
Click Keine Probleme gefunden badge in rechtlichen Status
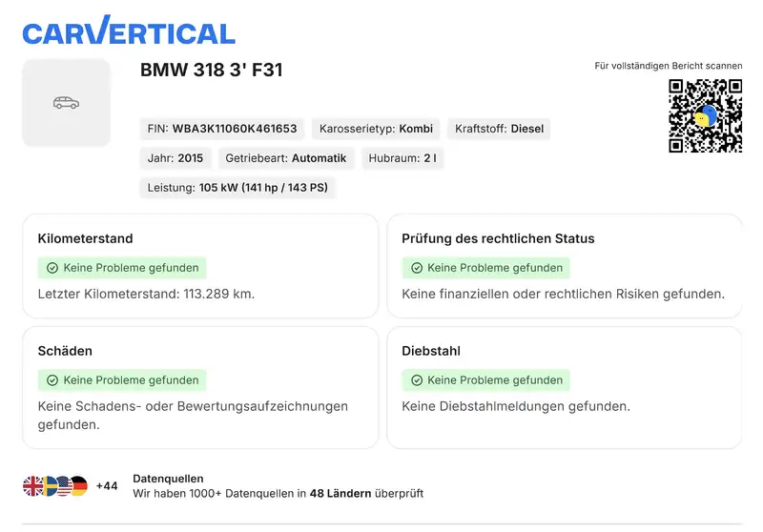(x=486, y=268)
